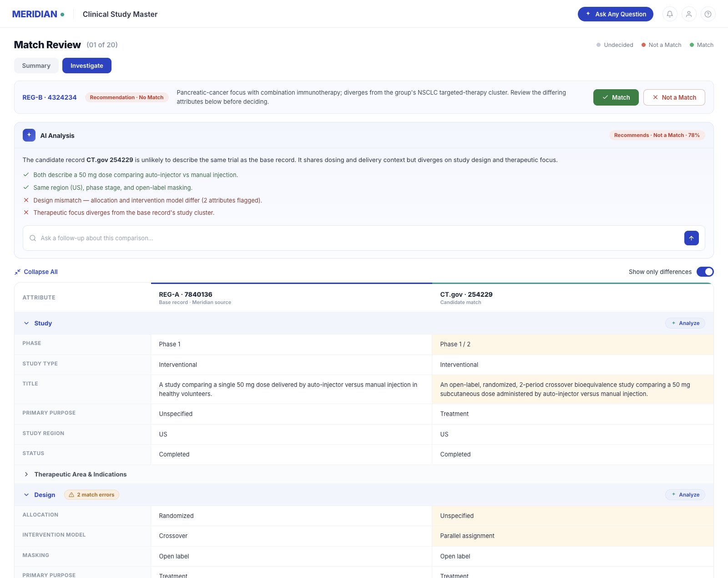Image resolution: width=728 pixels, height=578 pixels.
Task: Click Analyze in the Design section
Action: 685,495
